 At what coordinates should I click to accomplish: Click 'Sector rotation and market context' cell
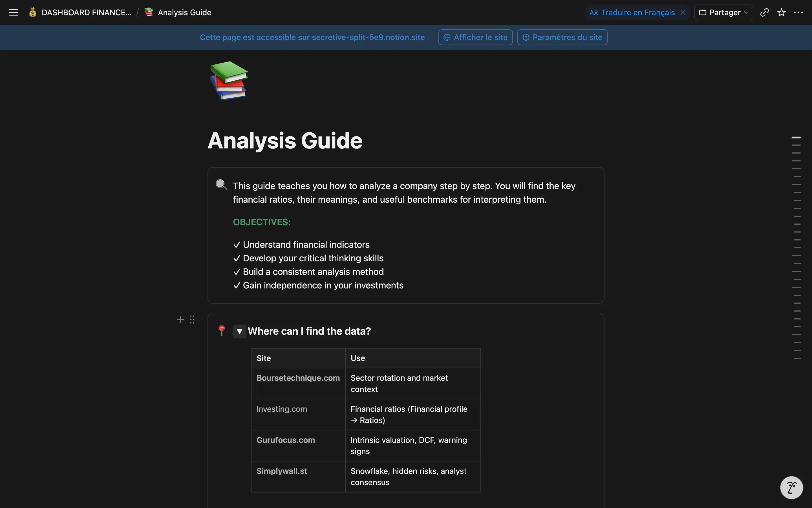413,384
